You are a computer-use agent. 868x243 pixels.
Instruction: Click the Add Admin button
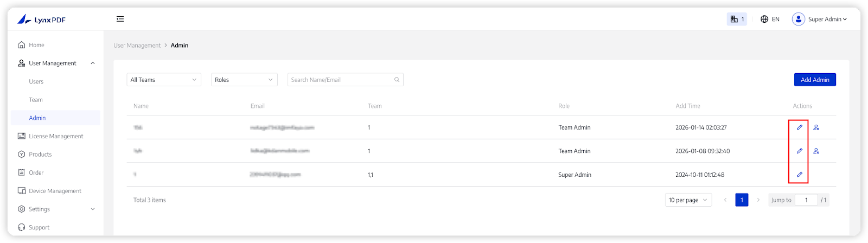pyautogui.click(x=815, y=80)
